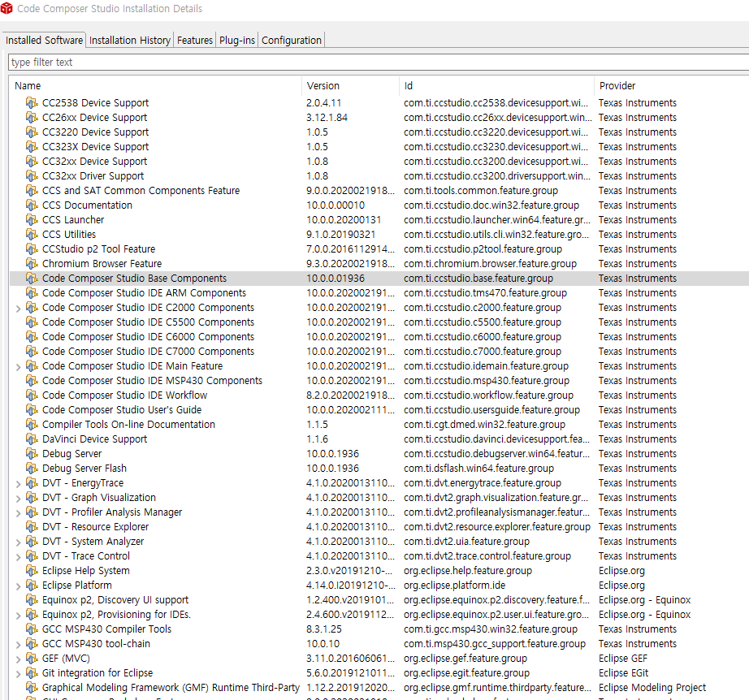Image resolution: width=749 pixels, height=700 pixels.
Task: Click the Compiler Tools On-line Documentation icon
Action: (32, 424)
